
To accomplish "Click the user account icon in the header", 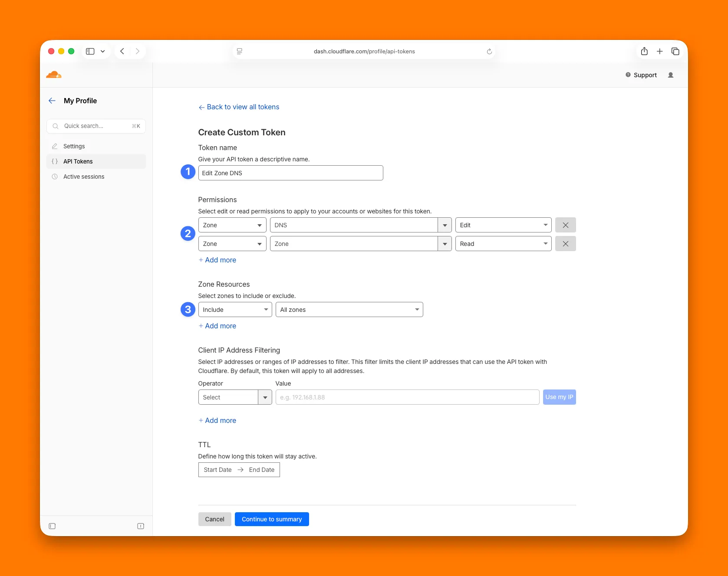I will point(671,75).
